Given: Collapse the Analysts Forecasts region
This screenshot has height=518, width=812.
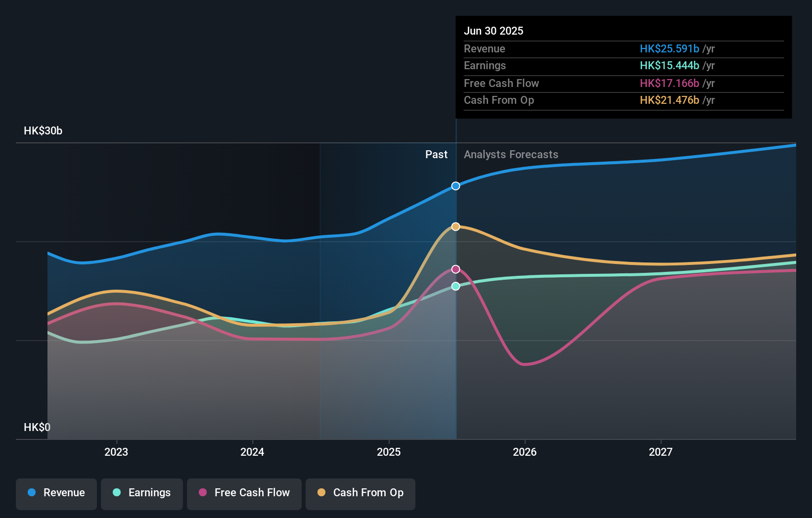Looking at the screenshot, I should (x=511, y=154).
